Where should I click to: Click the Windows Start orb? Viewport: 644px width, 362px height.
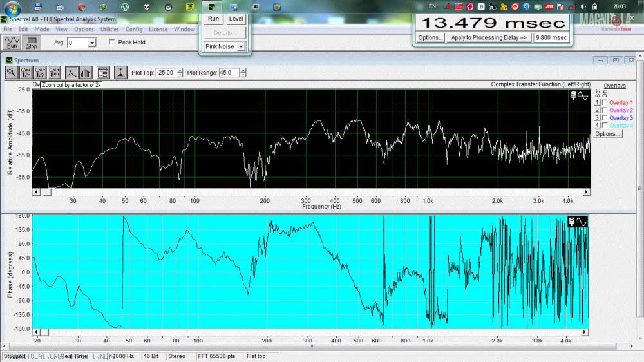click(12, 7)
